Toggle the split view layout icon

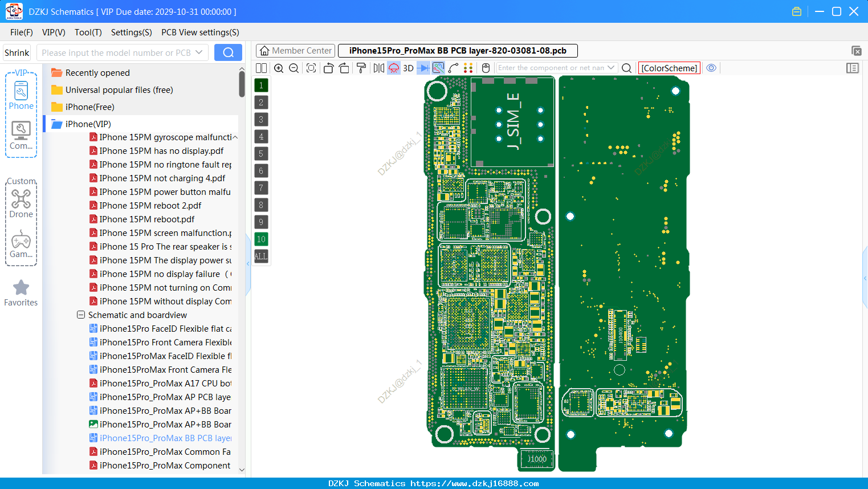(261, 68)
